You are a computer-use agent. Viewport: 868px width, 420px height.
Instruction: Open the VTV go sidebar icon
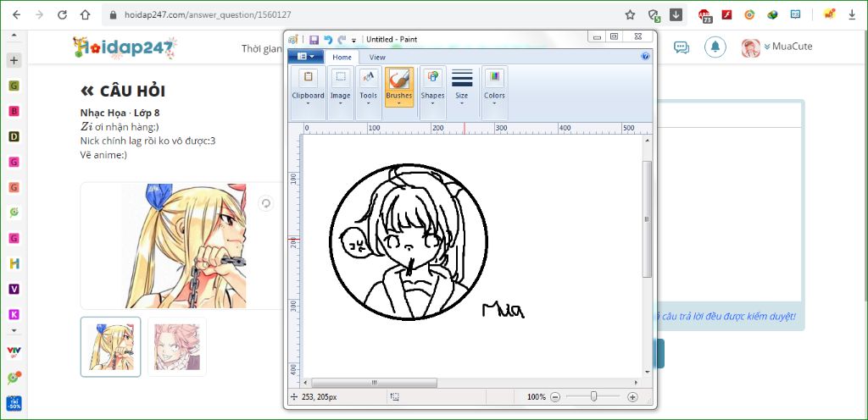point(14,351)
